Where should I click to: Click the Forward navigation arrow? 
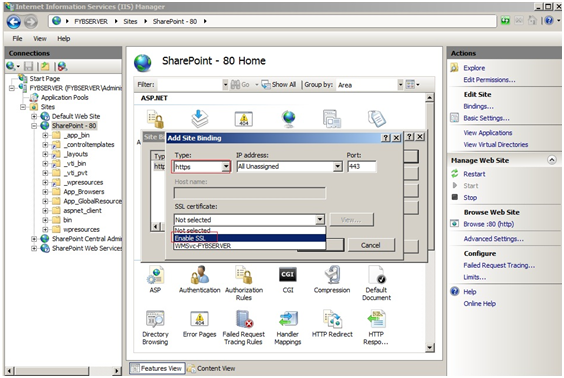click(x=31, y=22)
